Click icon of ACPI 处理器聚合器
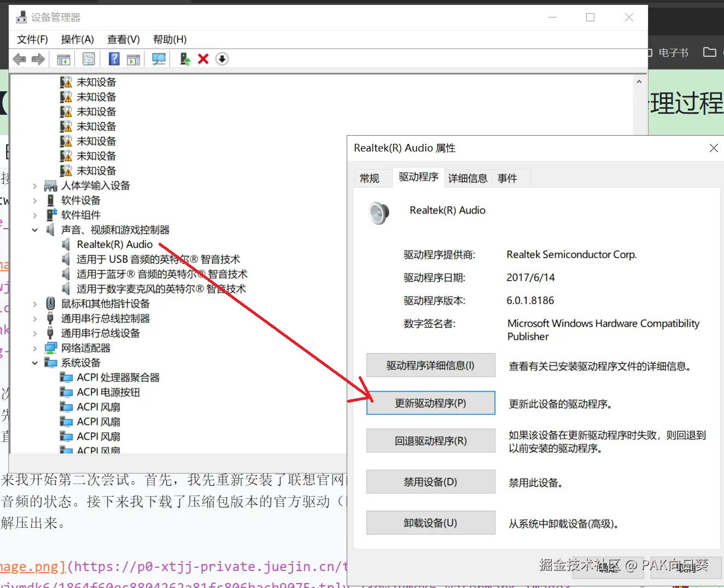Image resolution: width=724 pixels, height=588 pixels. tap(66, 377)
